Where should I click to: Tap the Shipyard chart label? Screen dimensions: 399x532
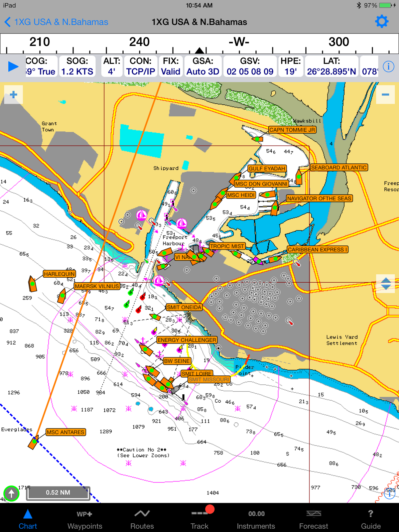[x=166, y=168]
